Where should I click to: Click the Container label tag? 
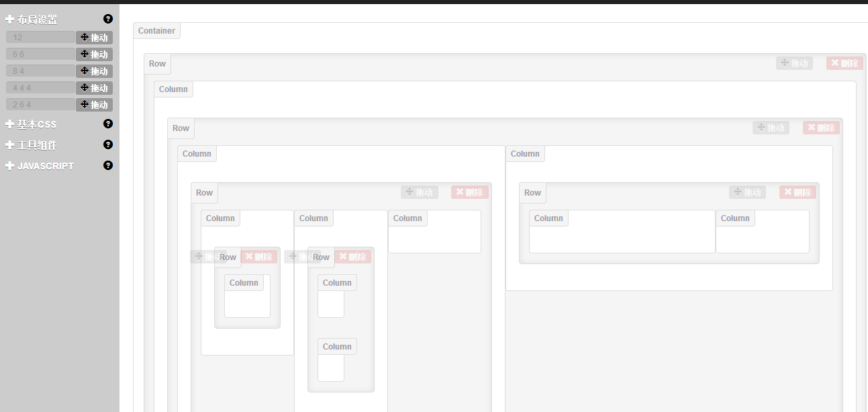[x=156, y=31]
